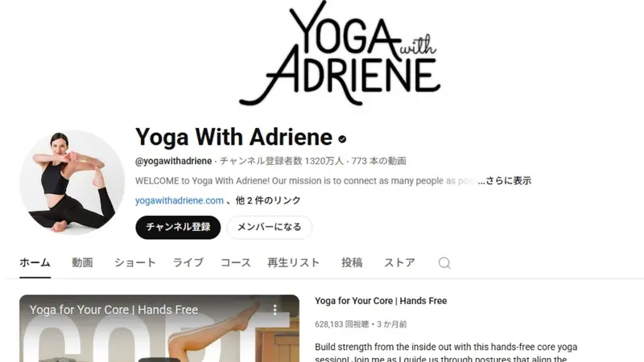This screenshot has width=644, height=362.
Task: Expand the channel description with ...さらに表示
Action: [505, 181]
